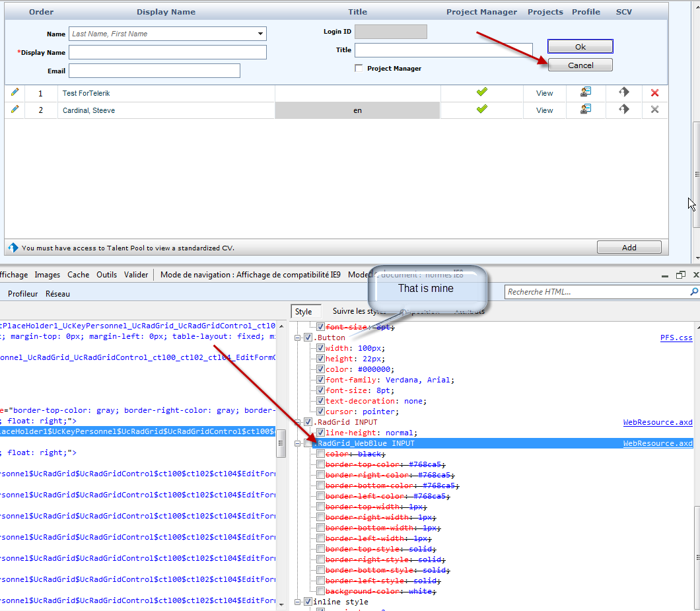
Task: Enable the background-color: white property
Action: [320, 591]
